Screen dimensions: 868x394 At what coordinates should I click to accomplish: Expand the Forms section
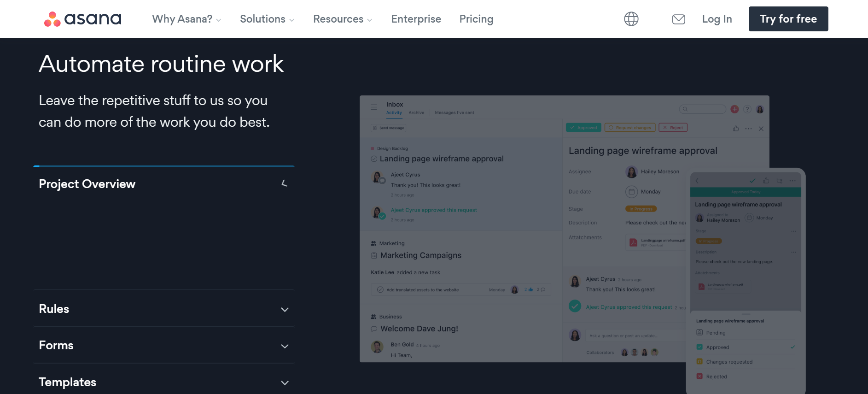(x=164, y=346)
